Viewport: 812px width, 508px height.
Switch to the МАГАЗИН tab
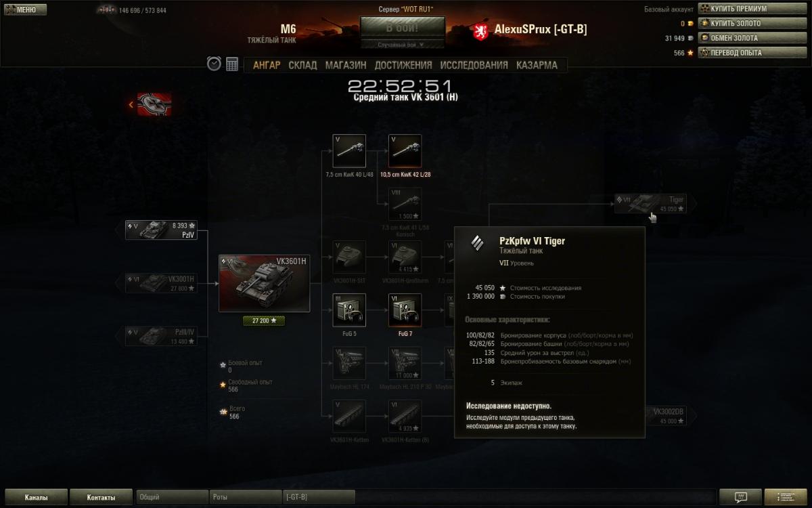[346, 65]
